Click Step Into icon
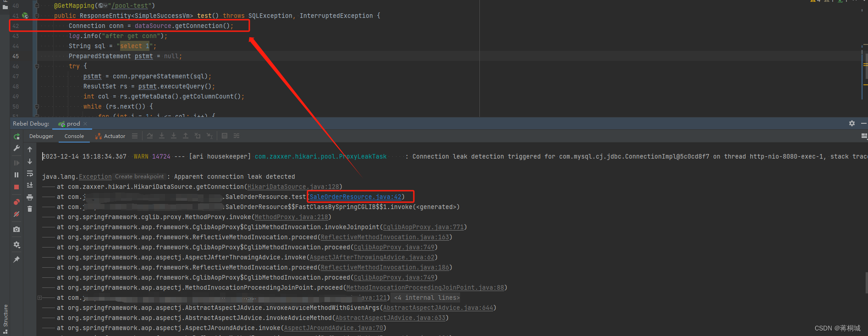The image size is (868, 336). [x=162, y=136]
